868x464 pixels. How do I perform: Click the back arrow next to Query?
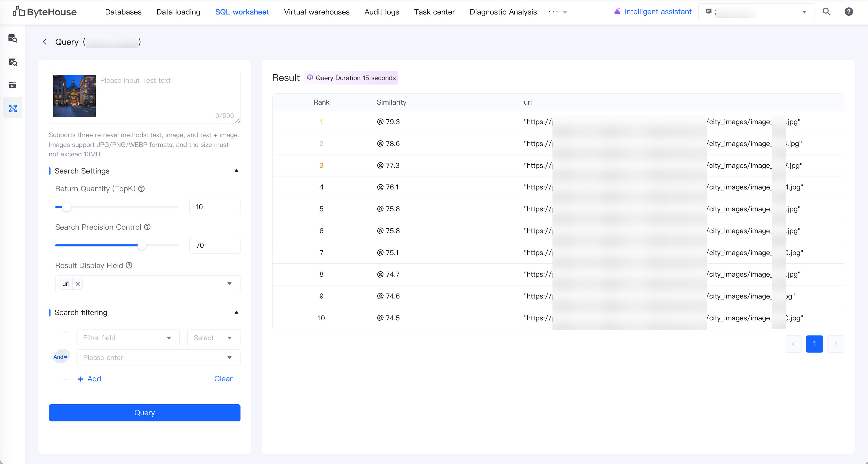point(45,42)
